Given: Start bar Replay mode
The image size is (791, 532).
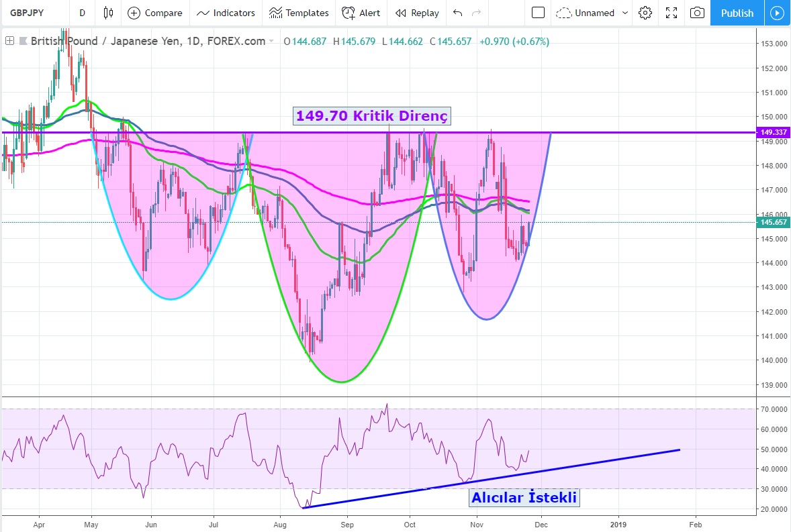Looking at the screenshot, I should point(417,13).
